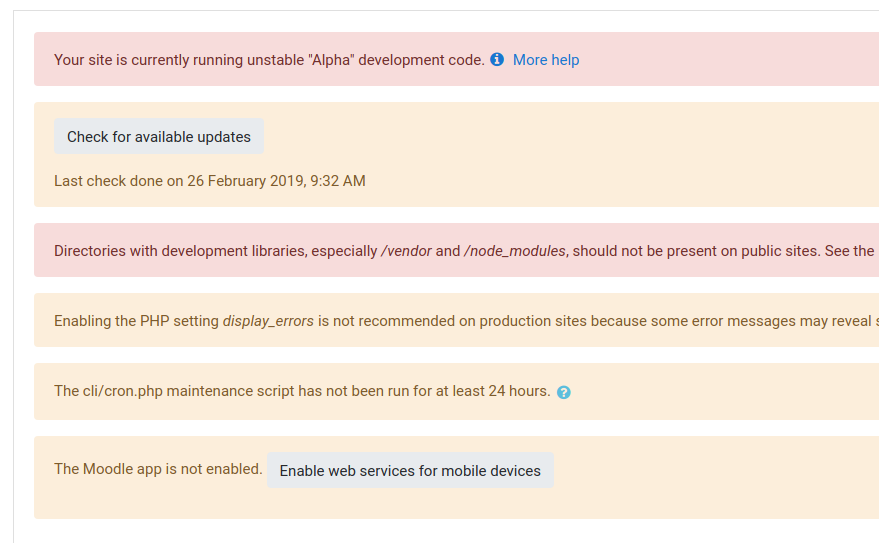Click the italic /vendor directory name
This screenshot has width=879, height=543.
click(406, 251)
